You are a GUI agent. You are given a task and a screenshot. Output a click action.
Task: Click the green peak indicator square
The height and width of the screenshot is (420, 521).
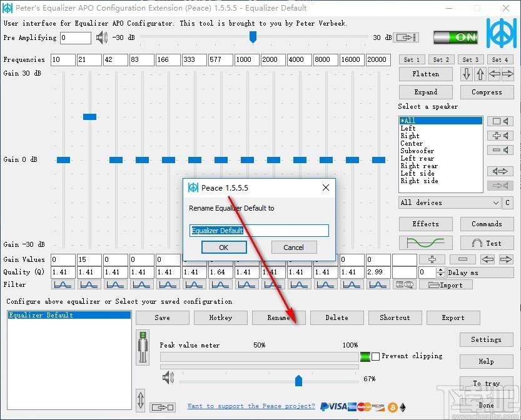(365, 357)
